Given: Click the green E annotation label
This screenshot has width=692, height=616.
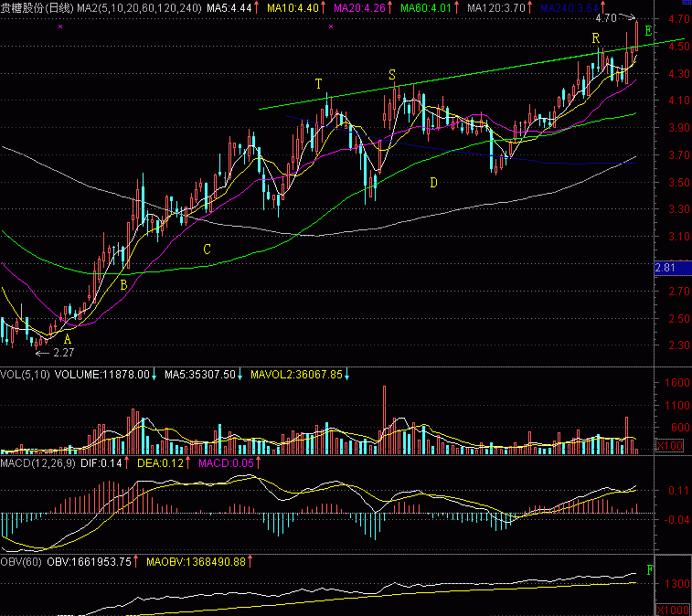Looking at the screenshot, I should [x=648, y=32].
